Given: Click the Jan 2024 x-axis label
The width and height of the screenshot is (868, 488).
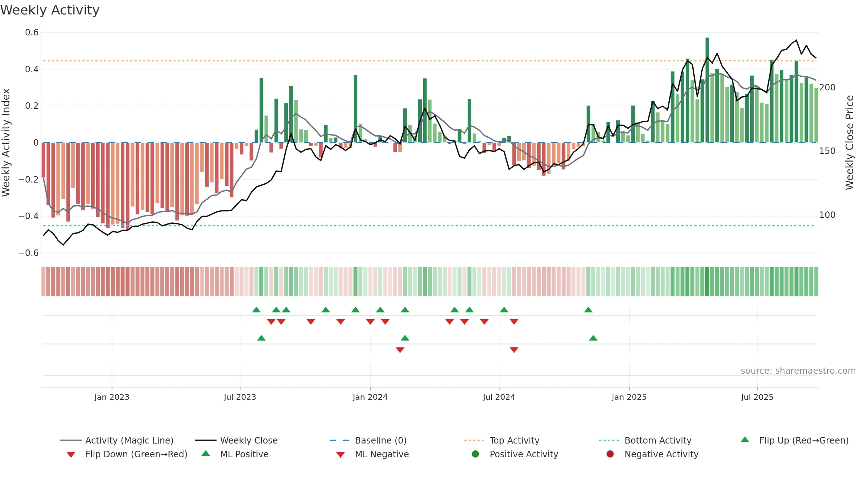Looking at the screenshot, I should coord(370,397).
